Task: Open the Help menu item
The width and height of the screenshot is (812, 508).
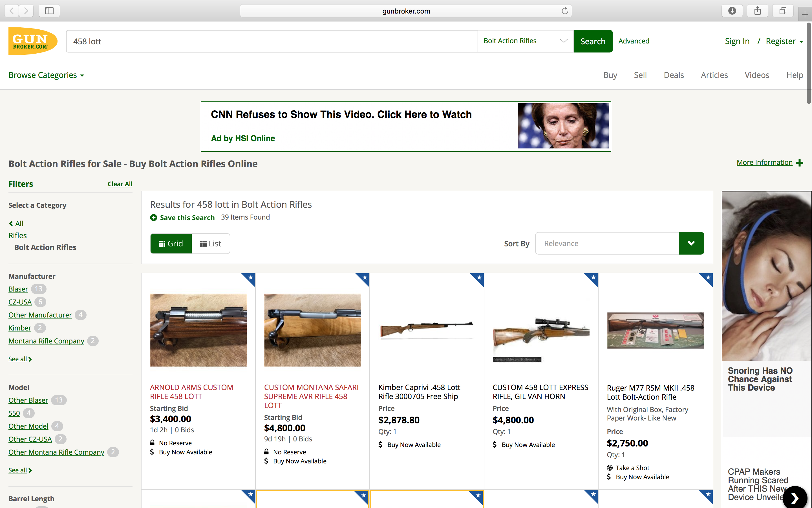Action: pyautogui.click(x=795, y=75)
